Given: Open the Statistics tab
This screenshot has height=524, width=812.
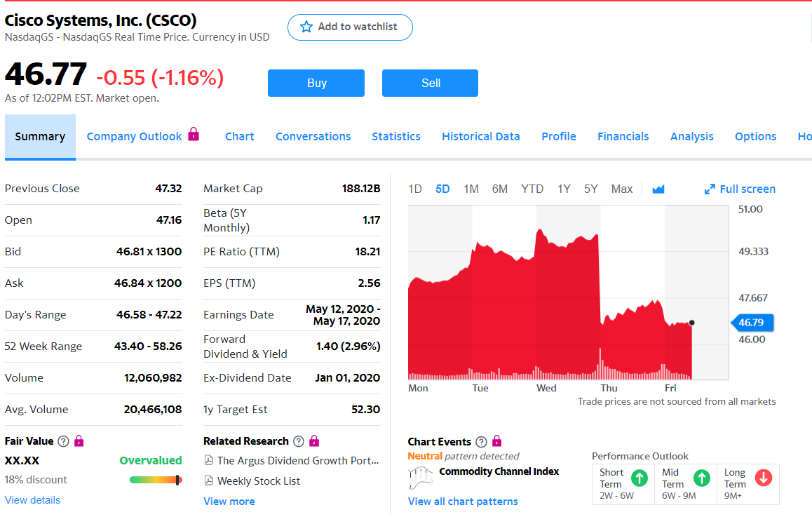Looking at the screenshot, I should [x=396, y=136].
